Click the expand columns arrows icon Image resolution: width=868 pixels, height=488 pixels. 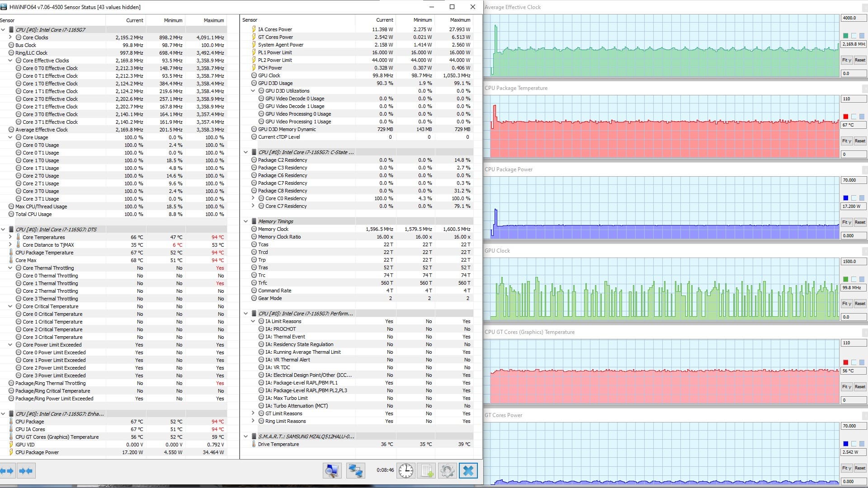pos(7,471)
